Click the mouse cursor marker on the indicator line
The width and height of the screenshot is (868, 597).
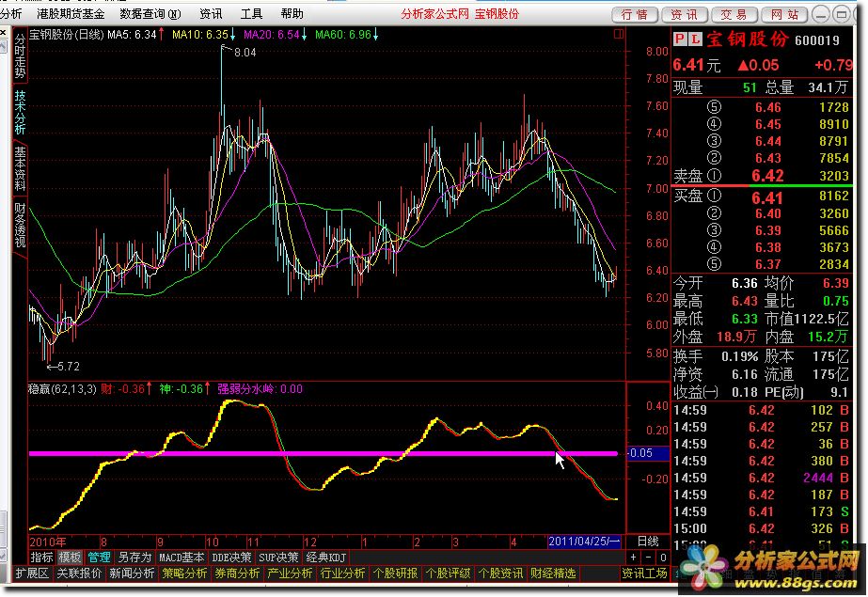(560, 460)
